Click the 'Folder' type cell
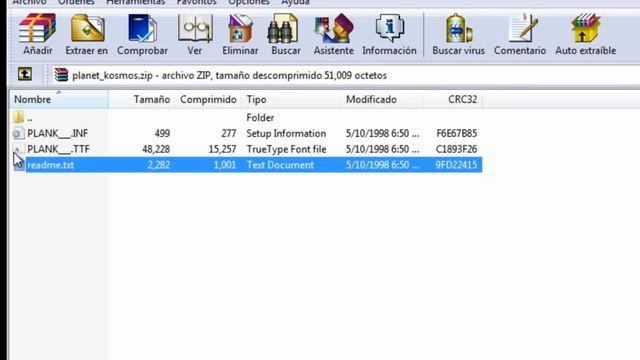This screenshot has height=360, width=640. coord(260,118)
